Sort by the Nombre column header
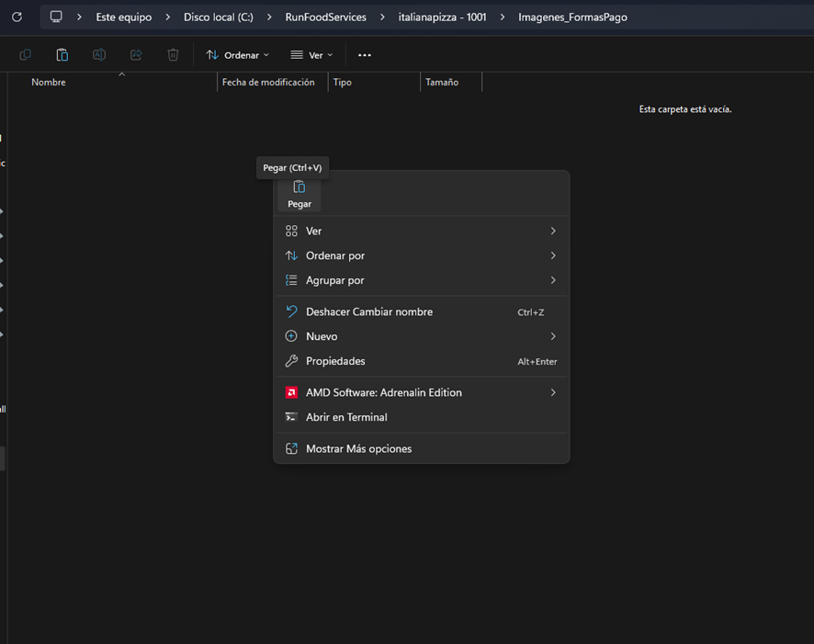The width and height of the screenshot is (814, 644). click(49, 82)
